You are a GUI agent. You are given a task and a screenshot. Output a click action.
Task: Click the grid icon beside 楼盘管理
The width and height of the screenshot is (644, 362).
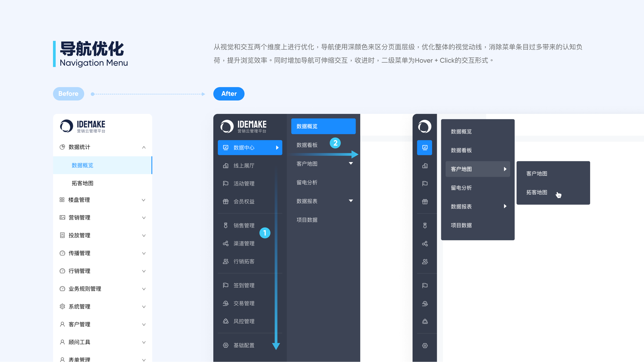pyautogui.click(x=62, y=200)
